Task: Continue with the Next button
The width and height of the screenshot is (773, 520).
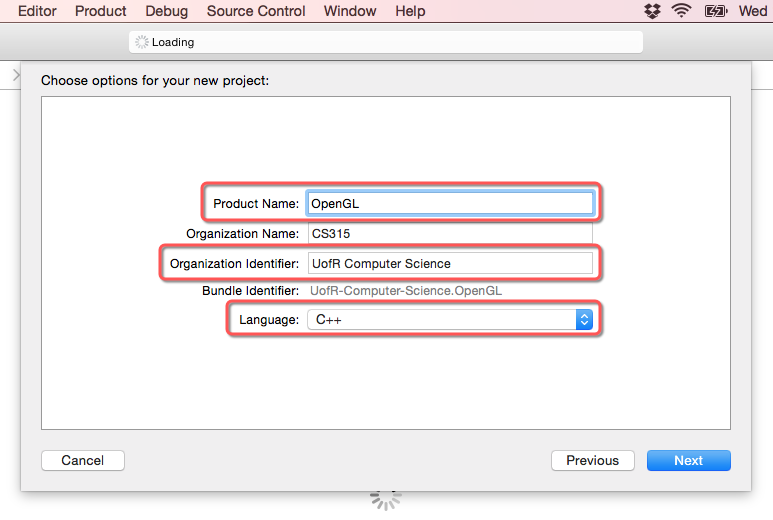Action: click(688, 460)
